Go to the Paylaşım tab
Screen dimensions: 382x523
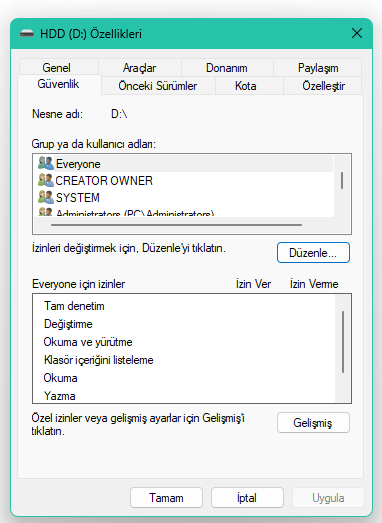click(x=318, y=68)
